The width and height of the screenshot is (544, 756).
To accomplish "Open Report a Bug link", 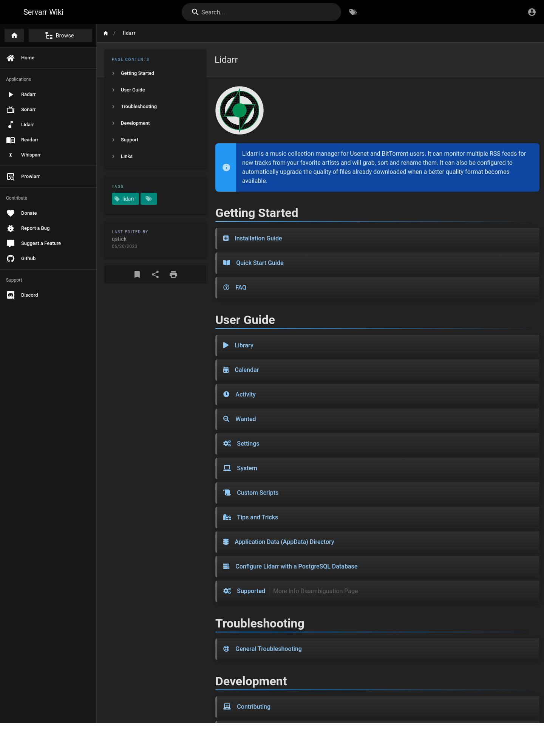I will [x=48, y=228].
